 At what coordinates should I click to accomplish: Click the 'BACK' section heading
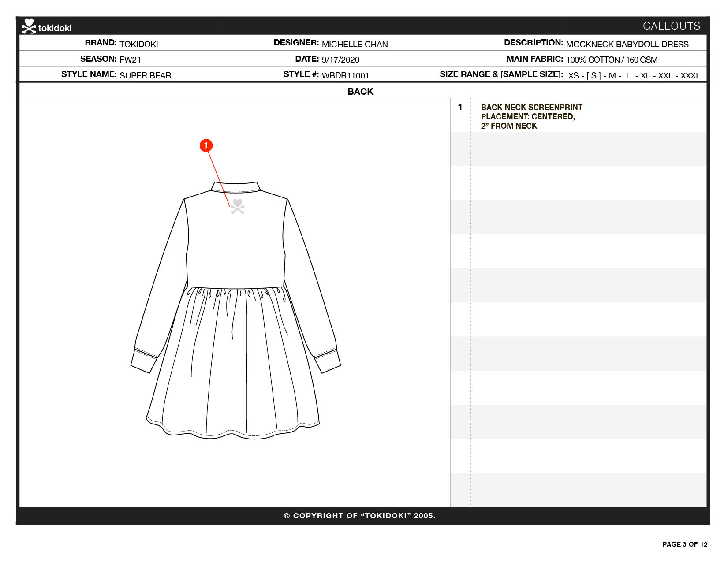point(360,92)
